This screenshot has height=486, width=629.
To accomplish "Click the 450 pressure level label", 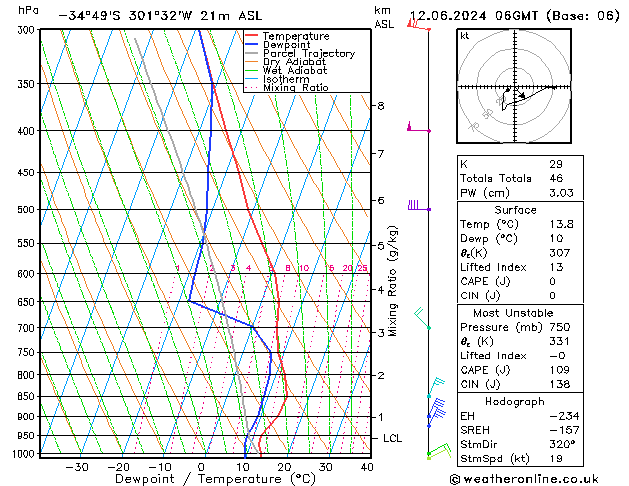I will click(x=28, y=173).
